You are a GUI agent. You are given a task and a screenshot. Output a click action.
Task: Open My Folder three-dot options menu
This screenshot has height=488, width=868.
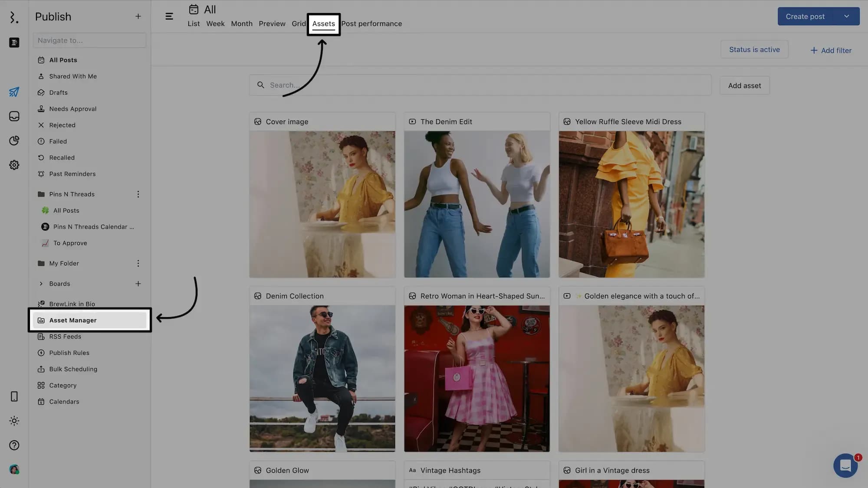tap(138, 263)
